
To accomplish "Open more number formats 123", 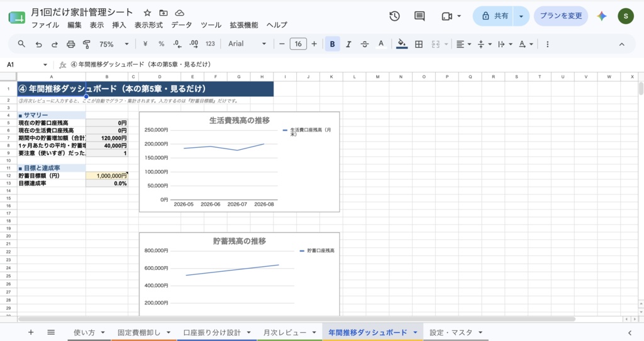I will 210,44.
